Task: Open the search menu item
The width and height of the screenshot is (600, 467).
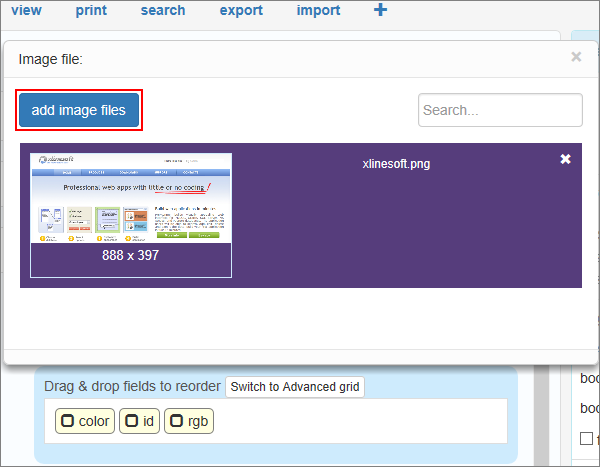Action: click(163, 11)
